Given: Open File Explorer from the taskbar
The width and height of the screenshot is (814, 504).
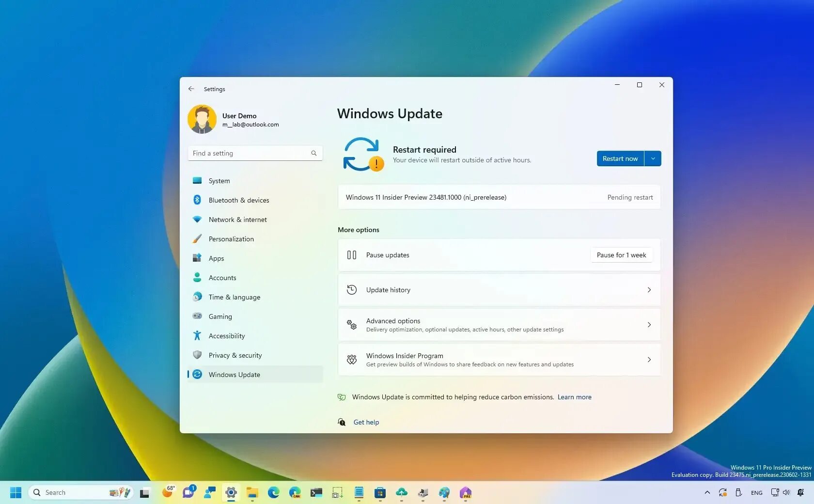Looking at the screenshot, I should click(x=252, y=492).
